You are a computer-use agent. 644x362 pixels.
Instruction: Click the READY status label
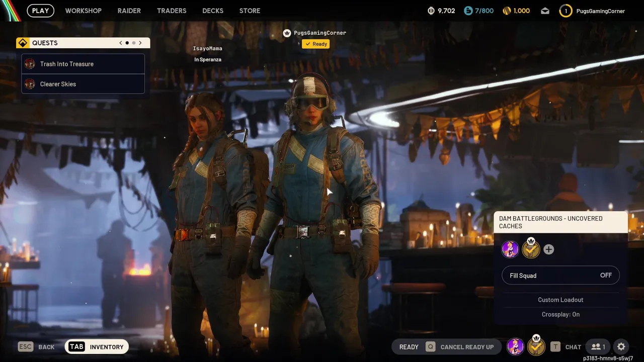[x=409, y=347]
